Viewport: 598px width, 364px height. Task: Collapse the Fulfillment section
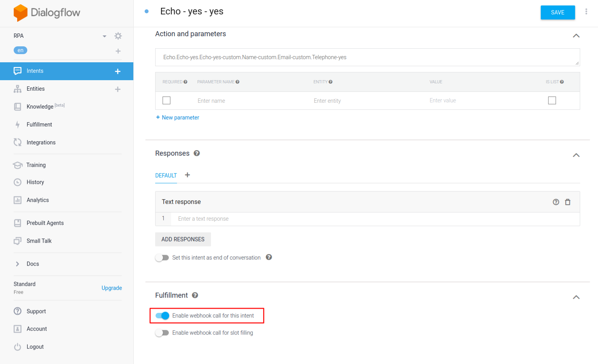576,297
